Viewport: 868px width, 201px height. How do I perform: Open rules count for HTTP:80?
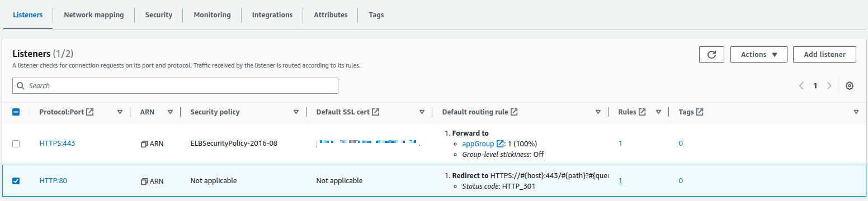pos(620,181)
